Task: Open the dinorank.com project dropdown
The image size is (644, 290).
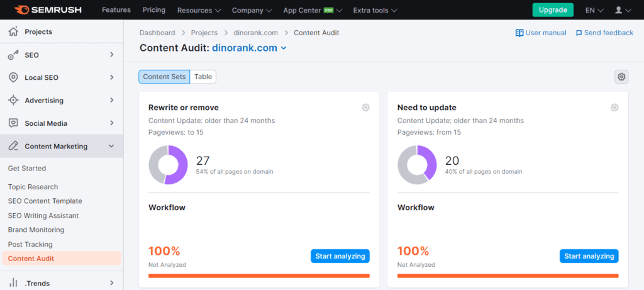Action: click(249, 48)
